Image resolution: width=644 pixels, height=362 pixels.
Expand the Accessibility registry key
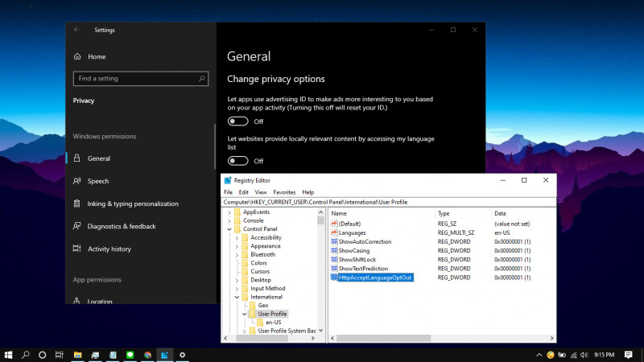coord(237,237)
